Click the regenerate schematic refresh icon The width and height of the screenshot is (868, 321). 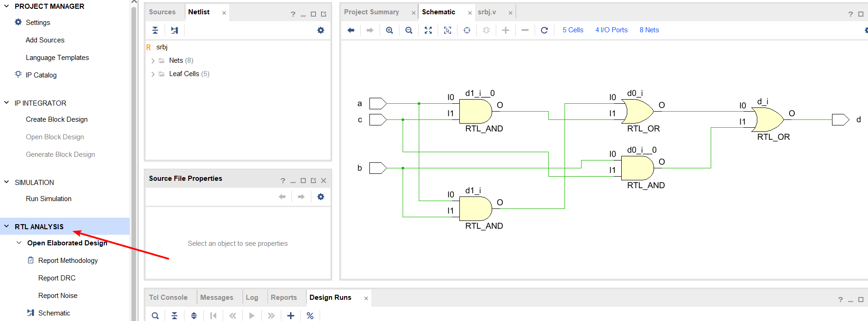pyautogui.click(x=544, y=30)
